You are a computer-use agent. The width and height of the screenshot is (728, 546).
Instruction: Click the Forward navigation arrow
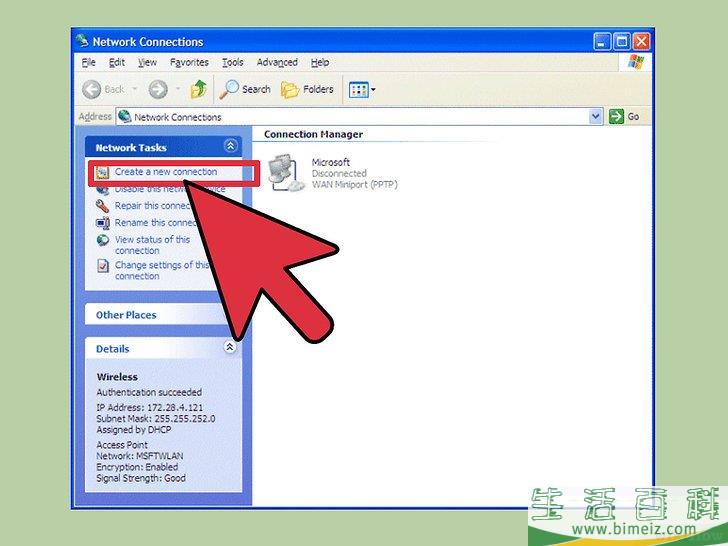(158, 89)
